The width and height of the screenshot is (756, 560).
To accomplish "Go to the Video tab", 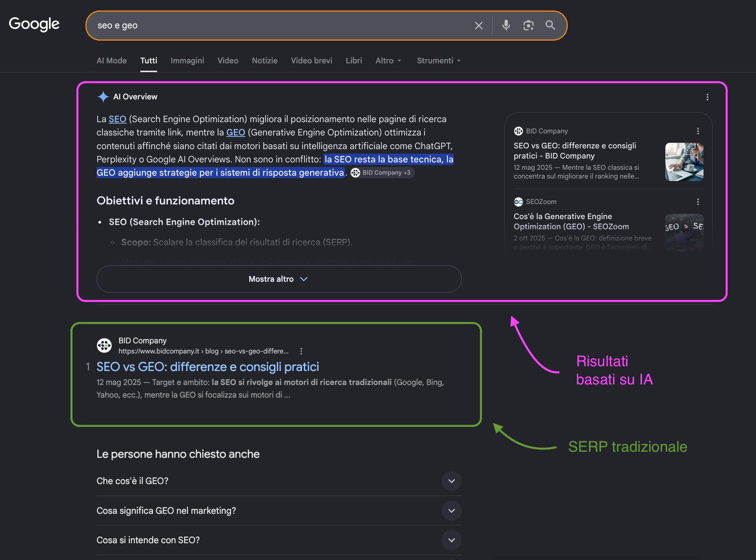I will tap(228, 61).
